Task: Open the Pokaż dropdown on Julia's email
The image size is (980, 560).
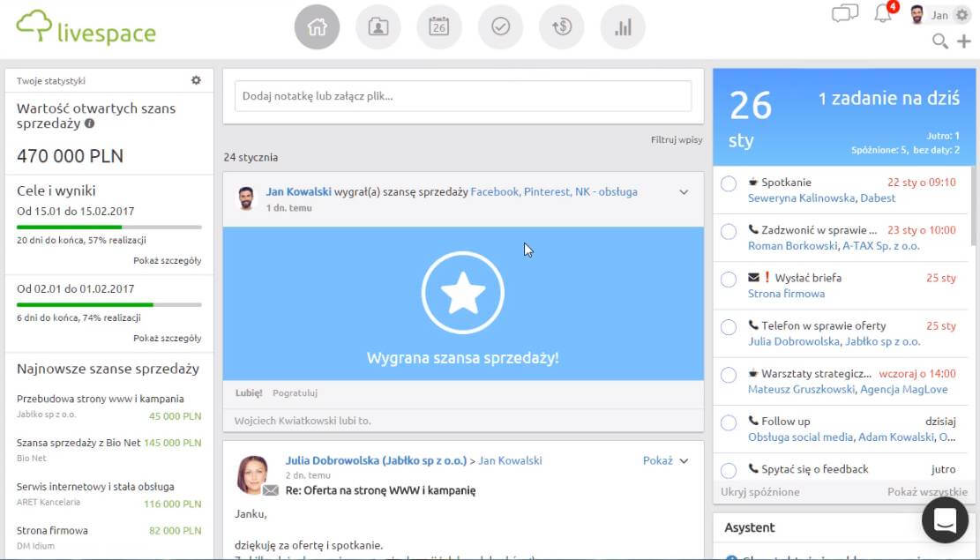Action: point(665,460)
